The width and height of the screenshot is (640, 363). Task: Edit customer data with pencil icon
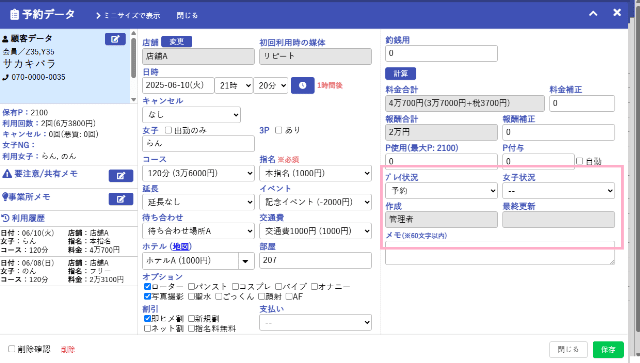tap(115, 39)
